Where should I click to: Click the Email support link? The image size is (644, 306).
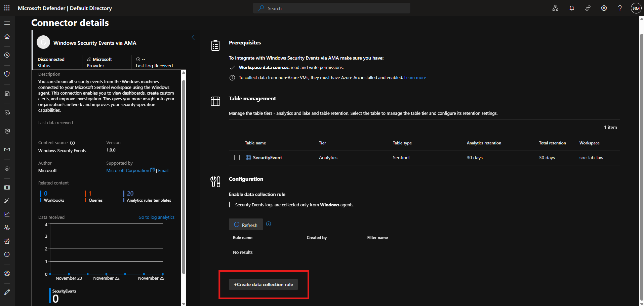[x=163, y=170]
